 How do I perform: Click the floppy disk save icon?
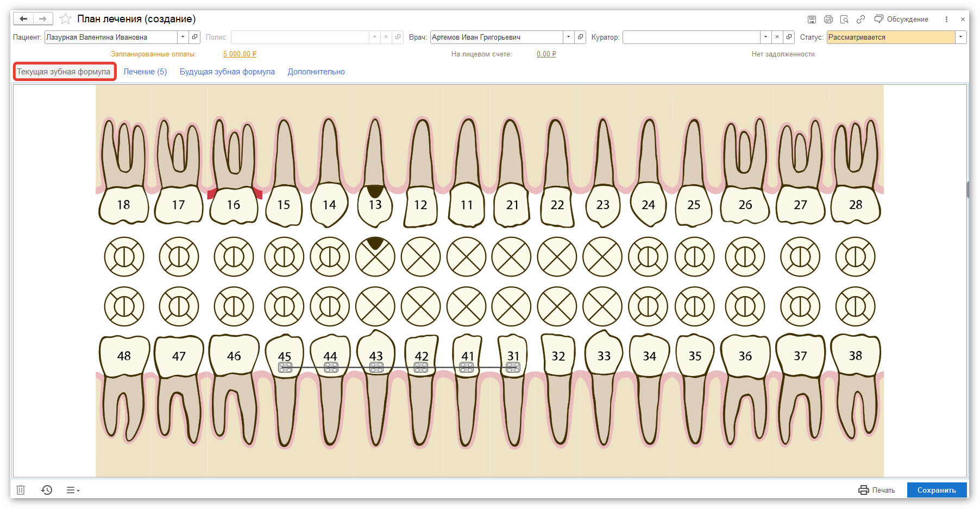(812, 20)
